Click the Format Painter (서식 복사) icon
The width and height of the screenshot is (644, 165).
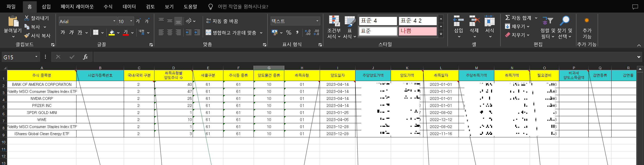(27, 35)
